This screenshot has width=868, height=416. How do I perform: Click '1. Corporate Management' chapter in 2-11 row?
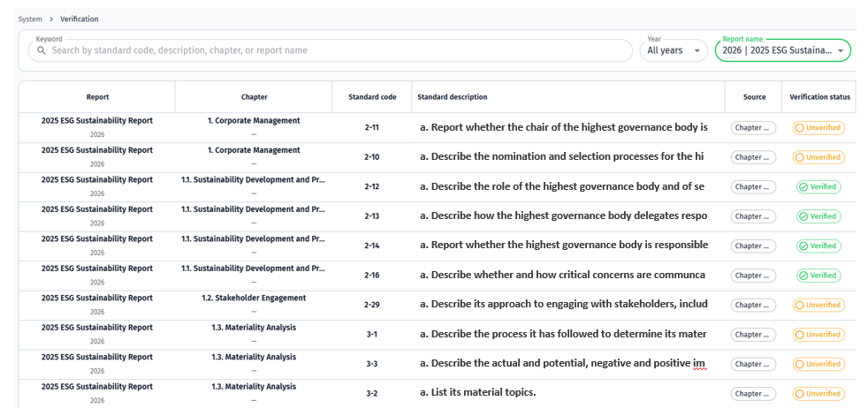pos(254,121)
